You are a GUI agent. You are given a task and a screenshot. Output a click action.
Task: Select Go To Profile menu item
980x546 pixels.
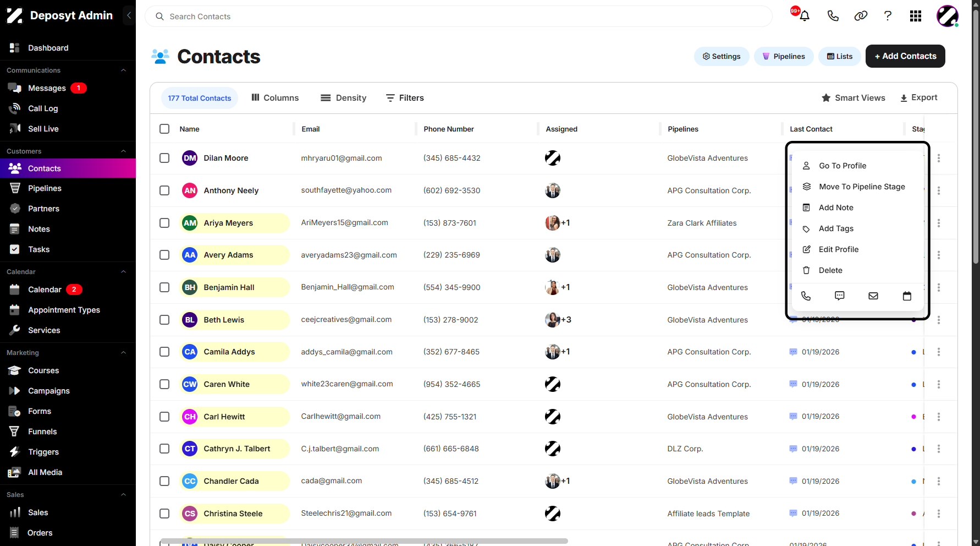857,166
